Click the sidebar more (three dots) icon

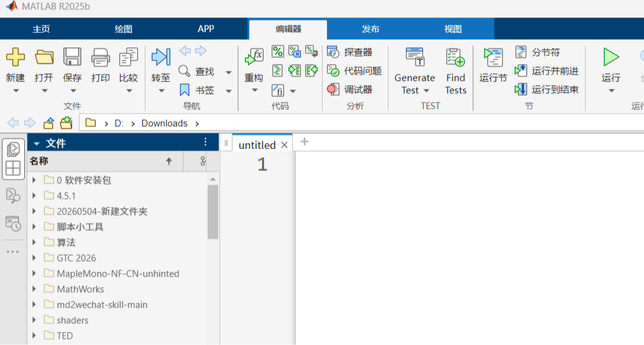[12, 251]
